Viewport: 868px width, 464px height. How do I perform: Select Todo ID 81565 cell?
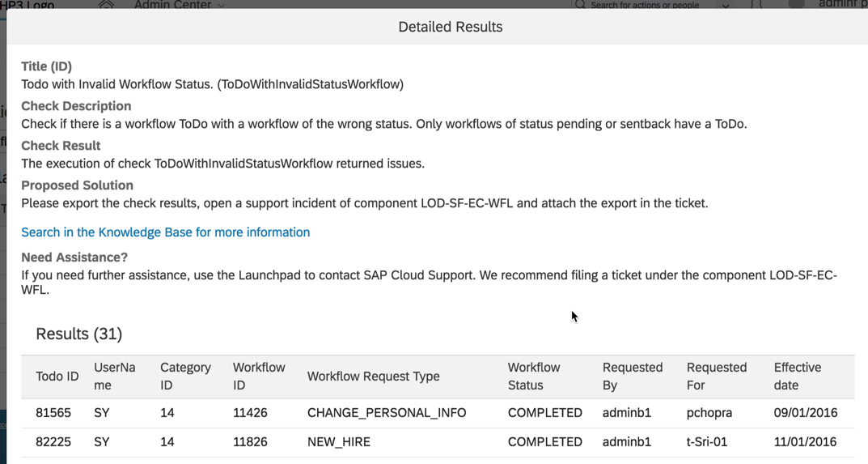click(53, 413)
